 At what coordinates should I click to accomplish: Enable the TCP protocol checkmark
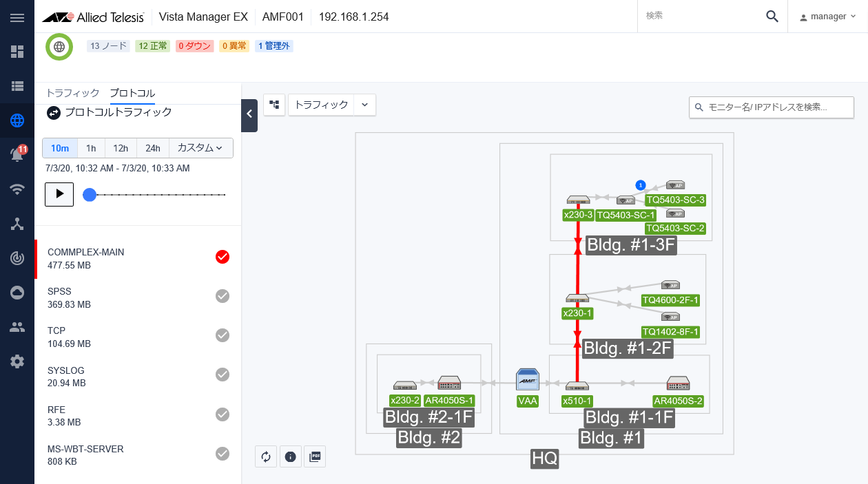click(223, 335)
